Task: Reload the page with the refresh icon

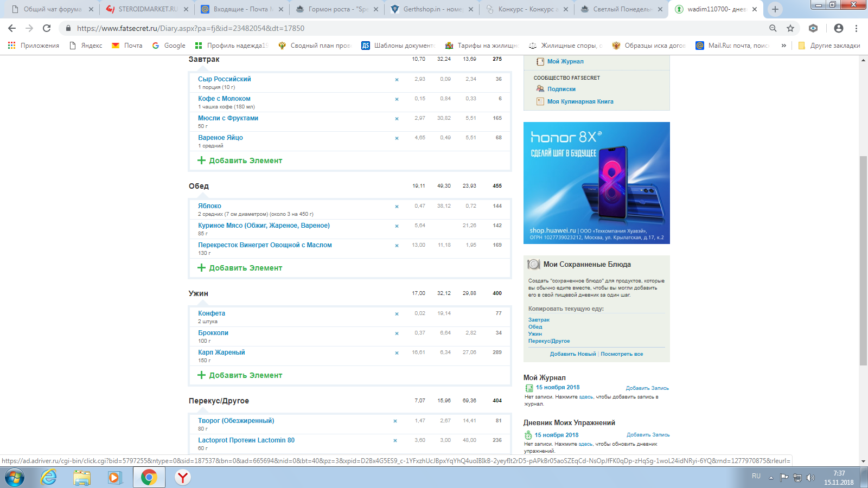Action: (47, 28)
